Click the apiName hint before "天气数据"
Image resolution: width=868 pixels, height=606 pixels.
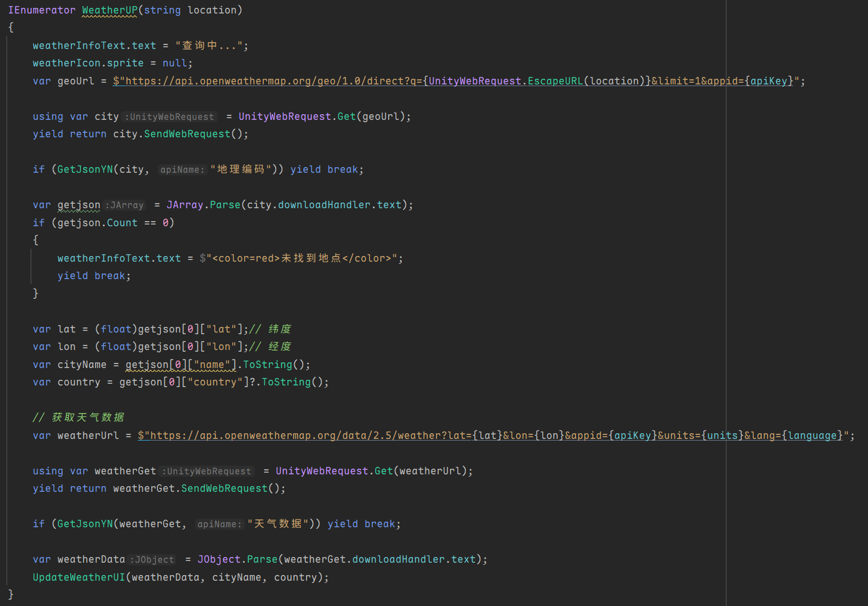(219, 524)
